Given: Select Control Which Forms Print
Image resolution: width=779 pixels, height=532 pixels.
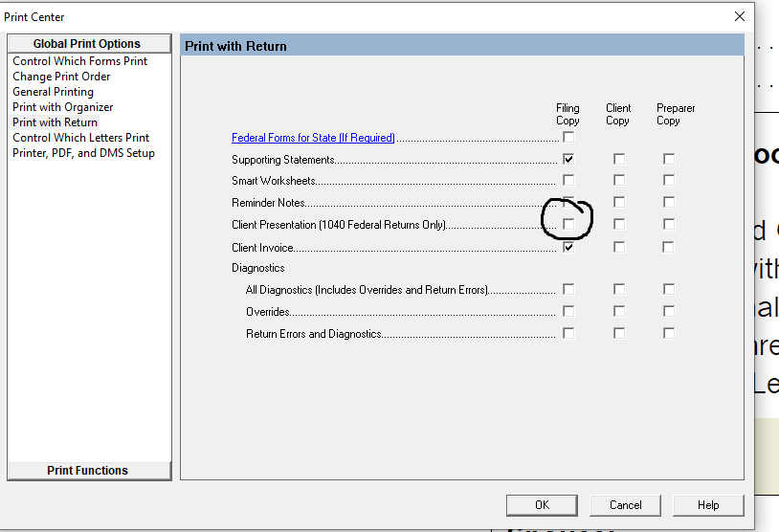Looking at the screenshot, I should pyautogui.click(x=80, y=61).
